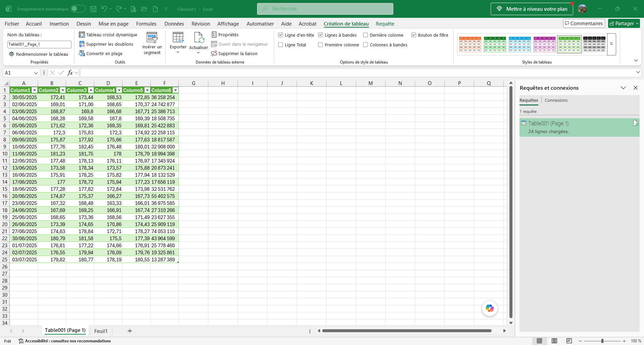Viewport: 644px width, 345px height.
Task: Open table Propriétés in external data group
Action: pyautogui.click(x=225, y=35)
